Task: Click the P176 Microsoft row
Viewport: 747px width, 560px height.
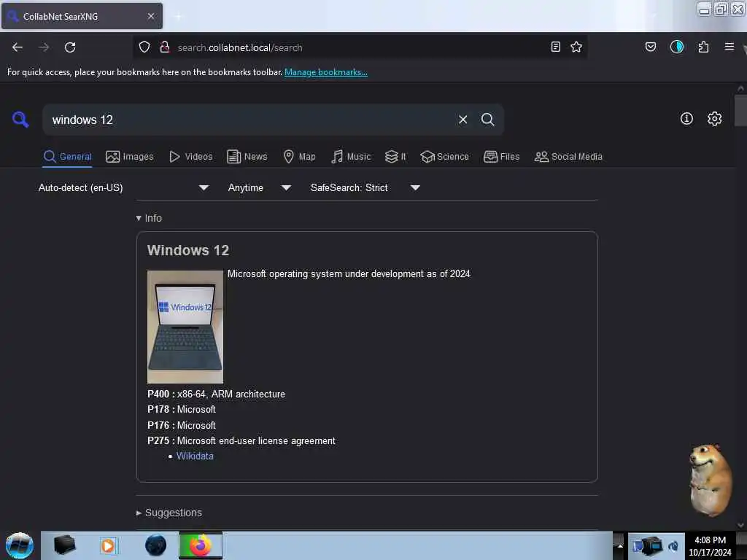Action: pyautogui.click(x=182, y=425)
